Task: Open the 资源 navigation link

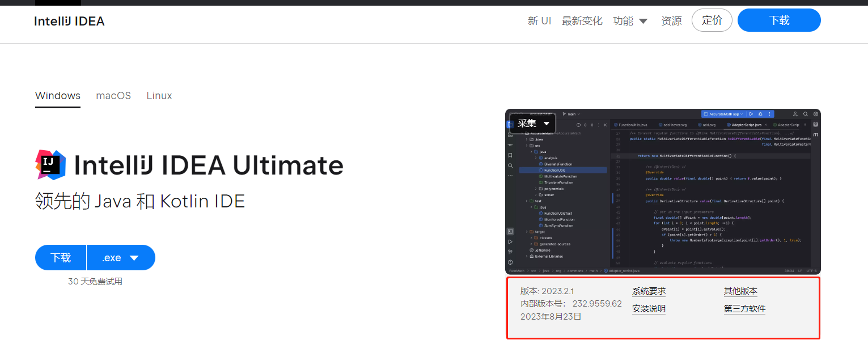Action: tap(671, 21)
